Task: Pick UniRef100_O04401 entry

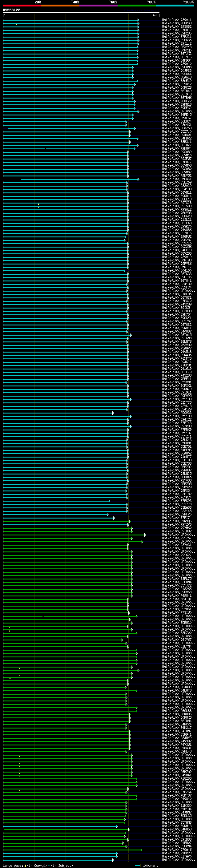Action: point(177,135)
